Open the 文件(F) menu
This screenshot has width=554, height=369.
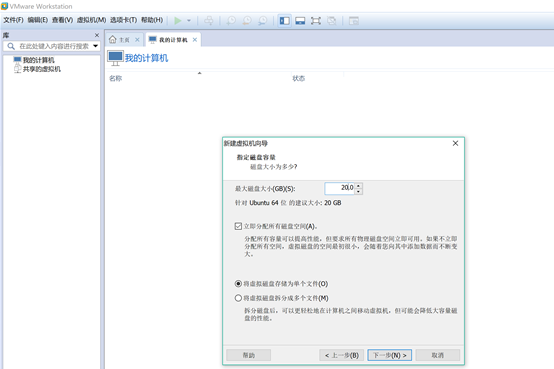click(x=13, y=20)
